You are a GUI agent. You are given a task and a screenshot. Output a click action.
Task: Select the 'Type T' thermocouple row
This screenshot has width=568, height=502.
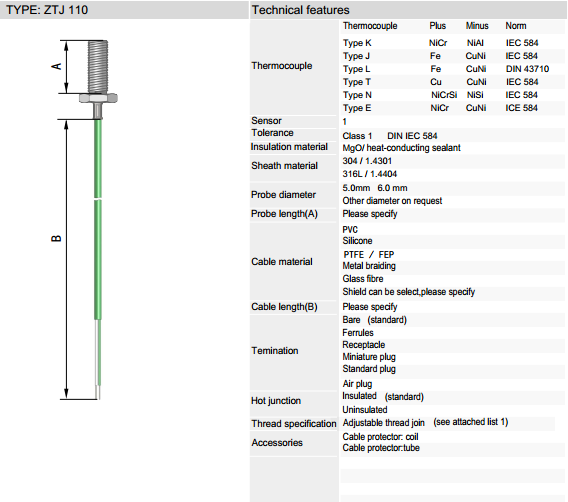coord(452,82)
